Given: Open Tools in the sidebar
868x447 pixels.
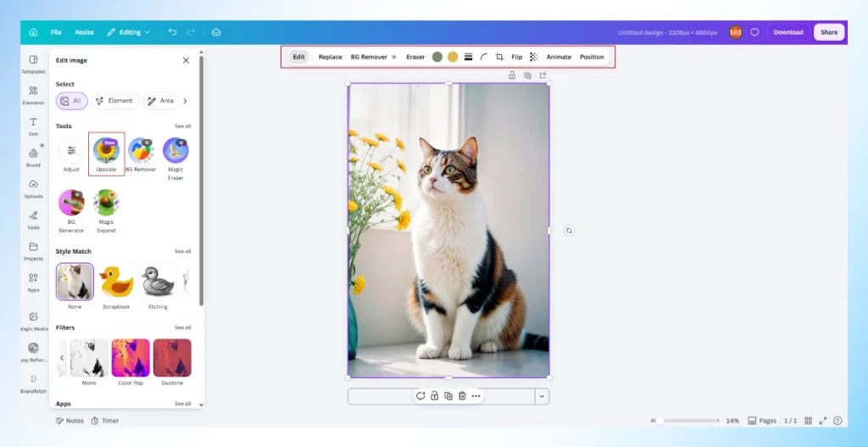Looking at the screenshot, I should click(33, 220).
